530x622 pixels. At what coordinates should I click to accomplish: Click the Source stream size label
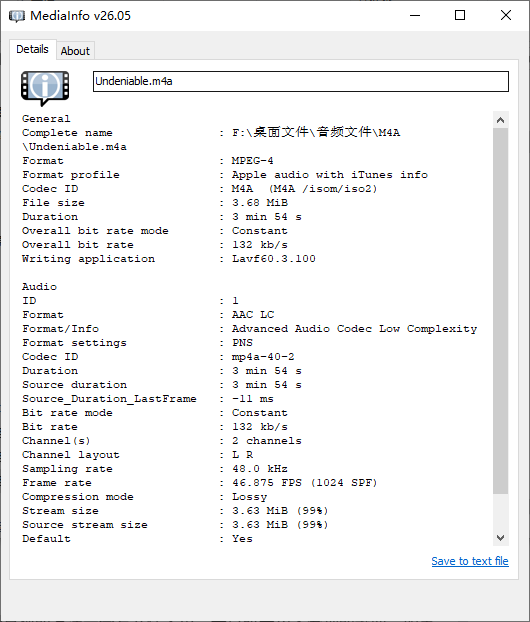[x=85, y=524]
